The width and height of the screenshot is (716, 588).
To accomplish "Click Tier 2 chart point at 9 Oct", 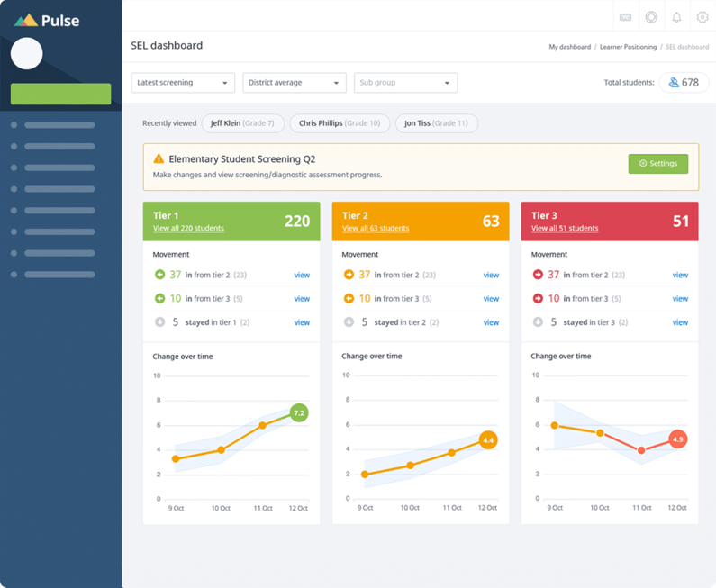I will tap(365, 475).
